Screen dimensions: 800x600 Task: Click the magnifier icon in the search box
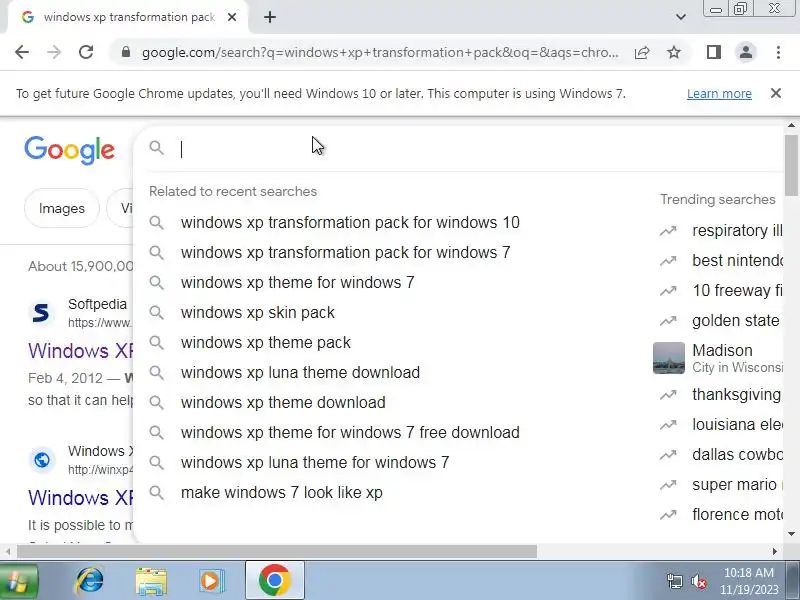tap(157, 148)
